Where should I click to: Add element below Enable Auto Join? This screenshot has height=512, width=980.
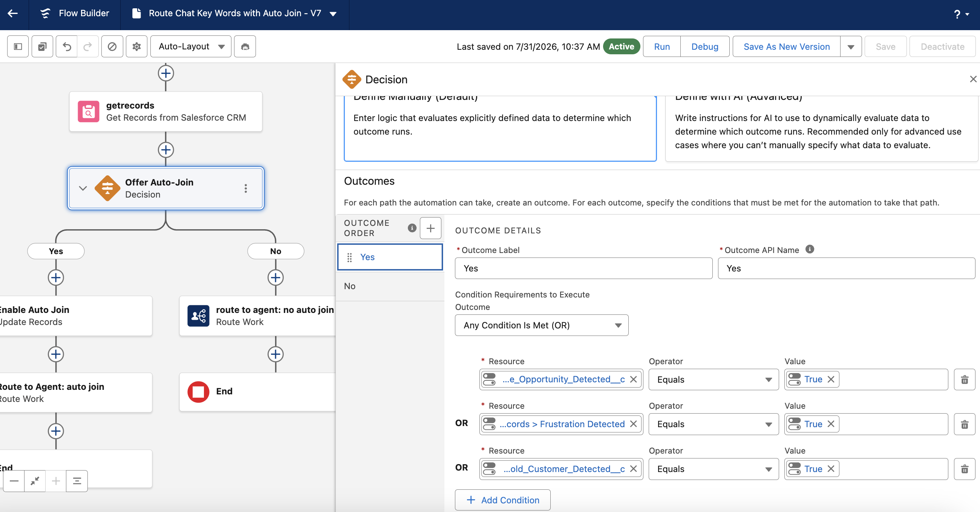pos(56,354)
